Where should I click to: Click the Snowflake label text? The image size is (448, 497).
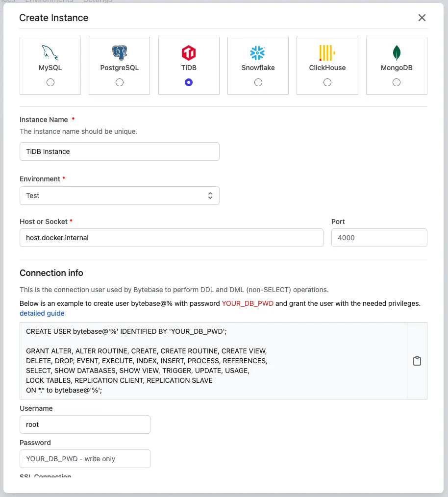[258, 68]
